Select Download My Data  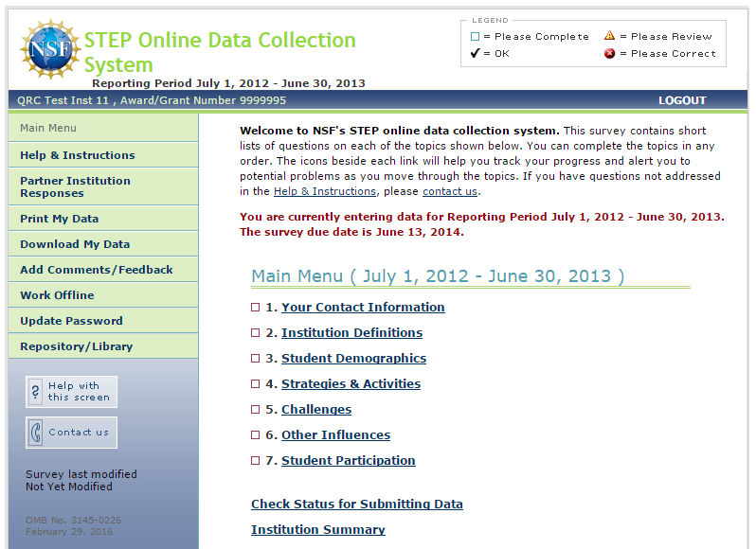point(103,244)
